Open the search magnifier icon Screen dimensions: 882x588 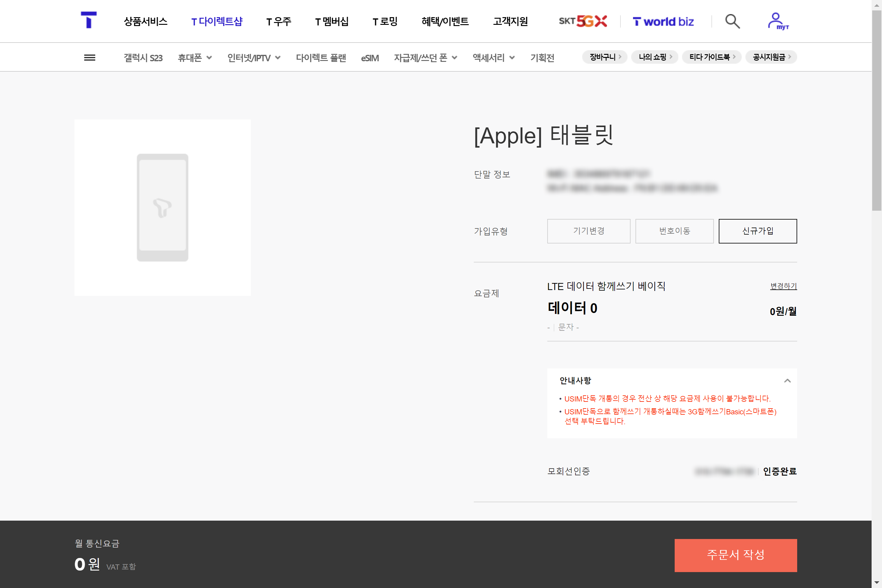coord(732,21)
